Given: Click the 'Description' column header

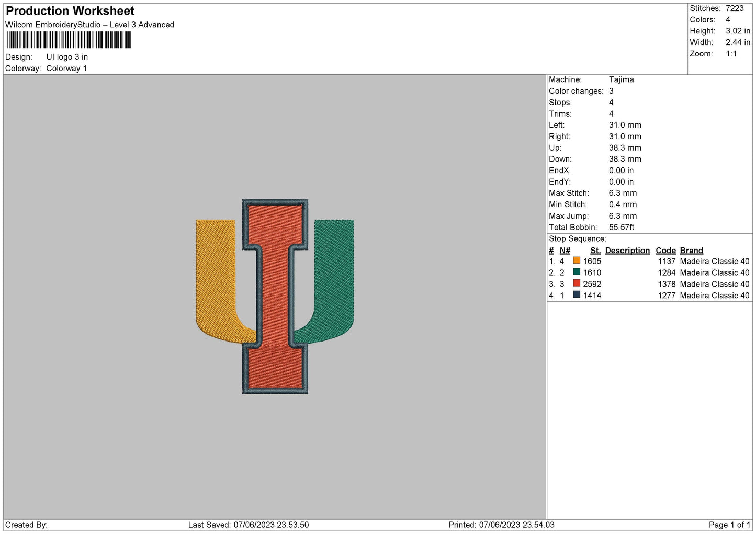Looking at the screenshot, I should tap(627, 251).
